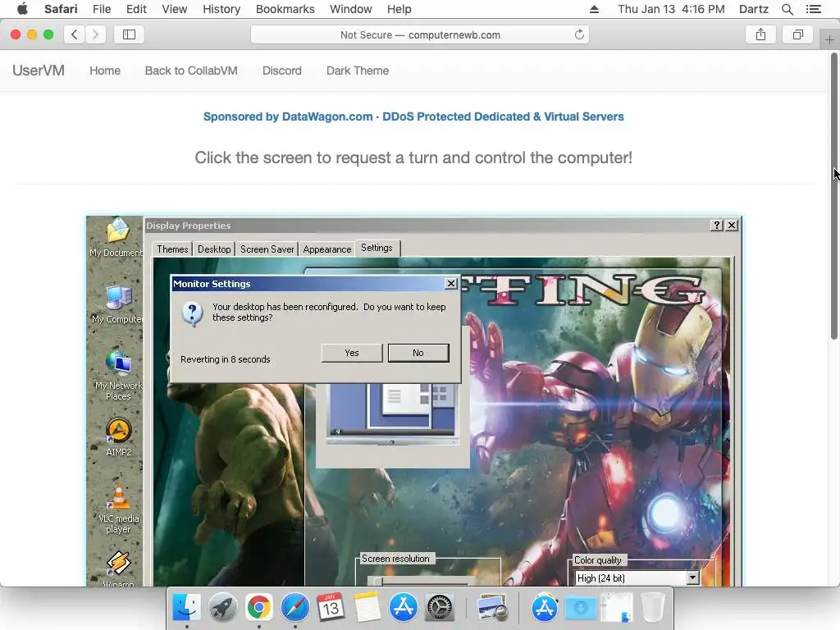Switch to the Desktop tab
840x630 pixels.
point(214,249)
